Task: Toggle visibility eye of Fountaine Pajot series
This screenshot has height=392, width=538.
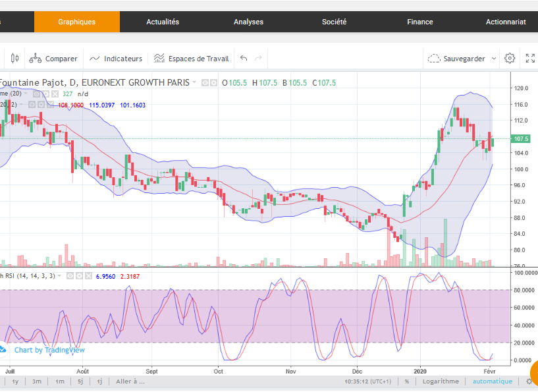Action: pyautogui.click(x=205, y=82)
